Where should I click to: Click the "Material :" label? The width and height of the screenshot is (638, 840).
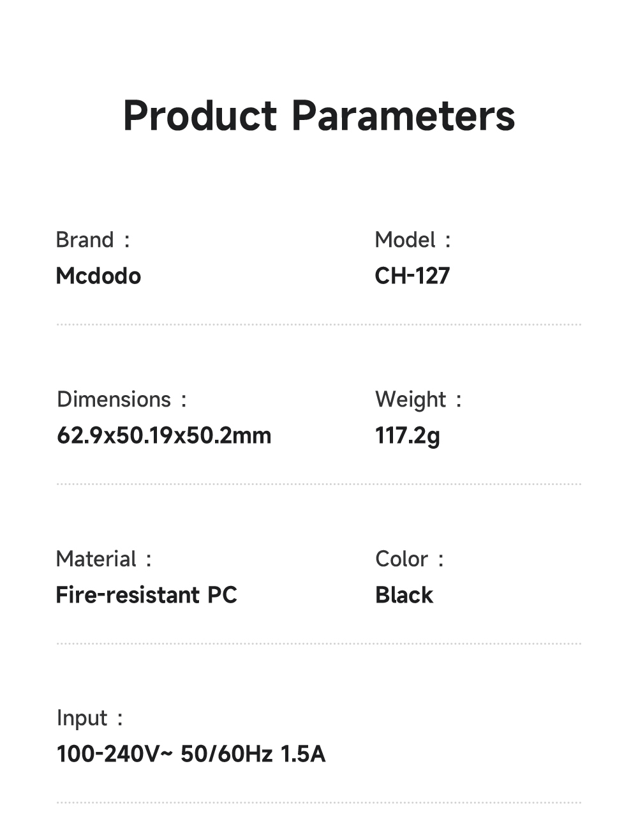click(x=103, y=559)
